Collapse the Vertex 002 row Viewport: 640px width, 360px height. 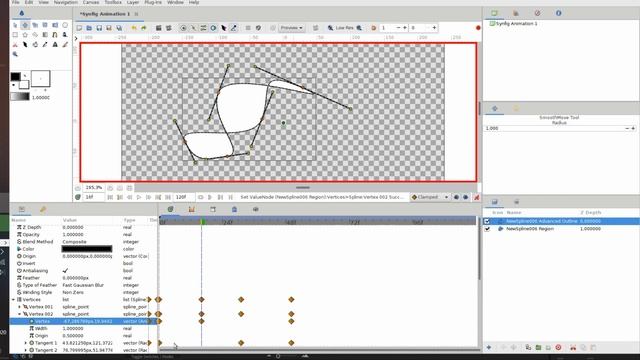[x=20, y=314]
